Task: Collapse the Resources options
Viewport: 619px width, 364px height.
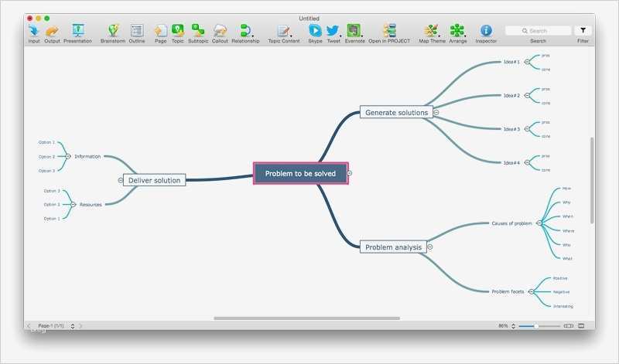Action: 73,204
